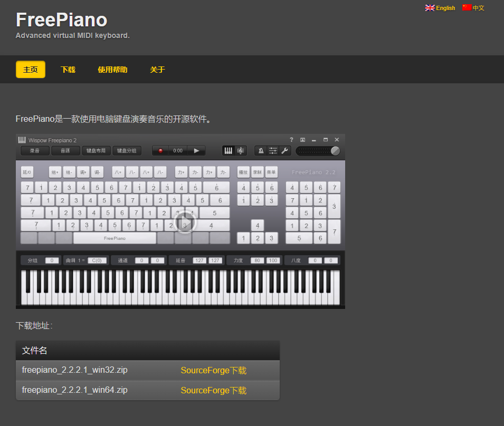Open the 主页 home tab
The width and height of the screenshot is (504, 426).
click(31, 70)
